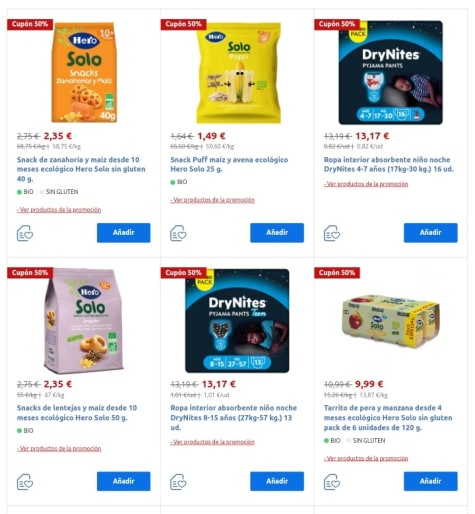Screen dimensions: 475x514
Task: Save Tarrito pera y manzana list icon
Action: (332, 482)
